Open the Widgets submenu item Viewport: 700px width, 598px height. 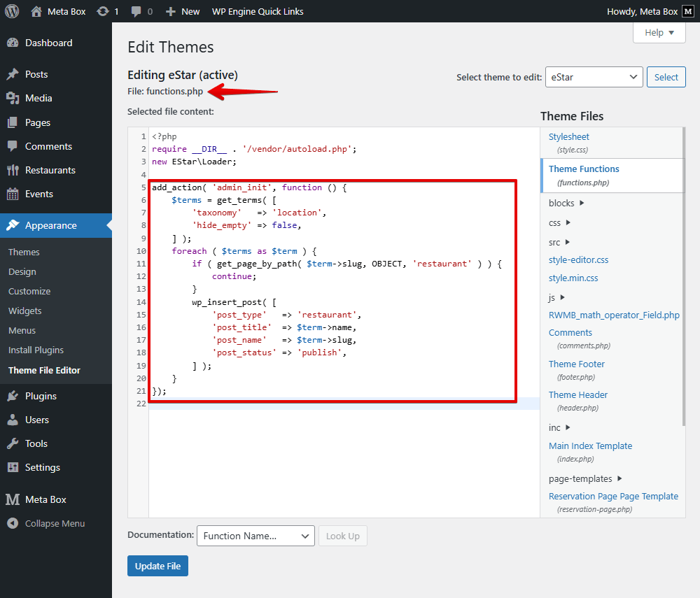(x=24, y=311)
